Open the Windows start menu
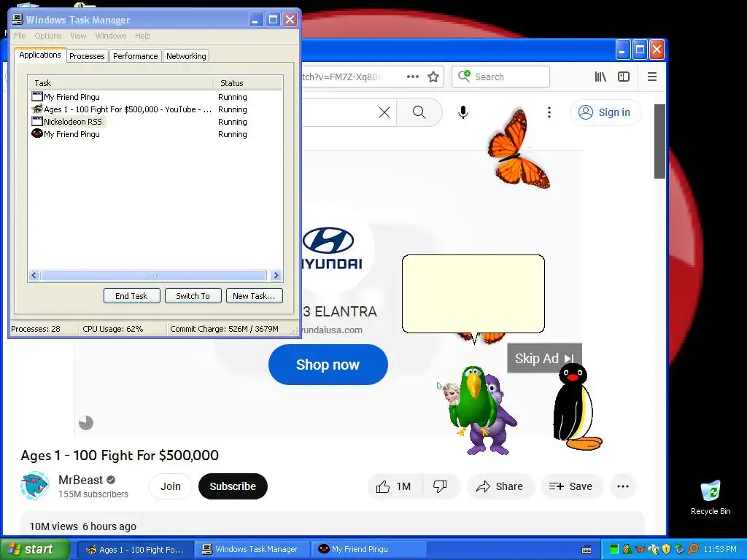This screenshot has height=560, width=747. click(x=34, y=549)
